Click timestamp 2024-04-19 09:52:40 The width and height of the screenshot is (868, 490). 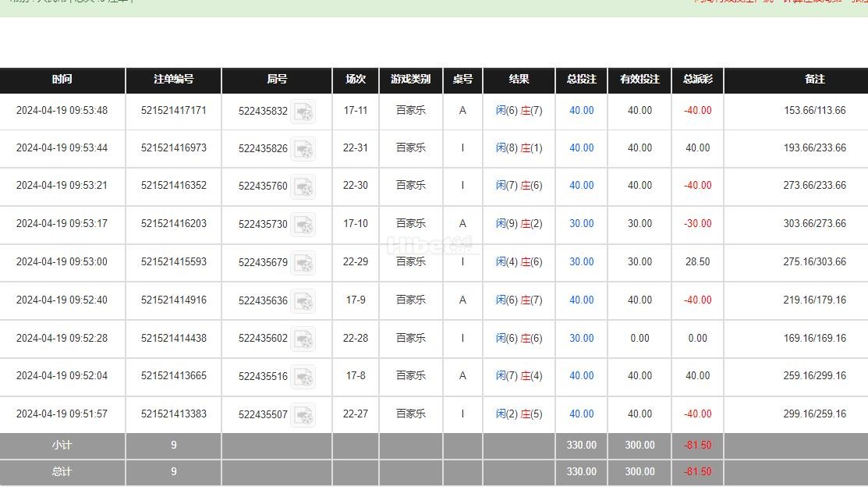click(x=62, y=300)
